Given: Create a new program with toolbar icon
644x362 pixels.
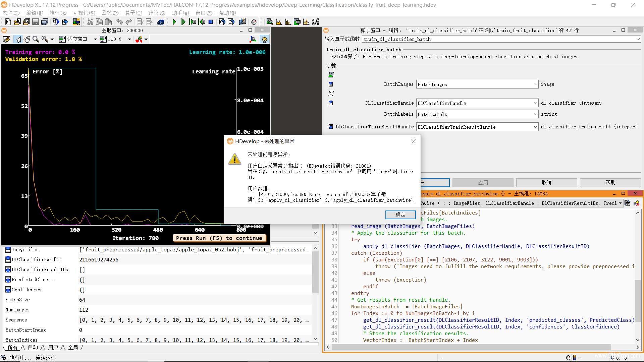Looking at the screenshot, I should tap(8, 22).
